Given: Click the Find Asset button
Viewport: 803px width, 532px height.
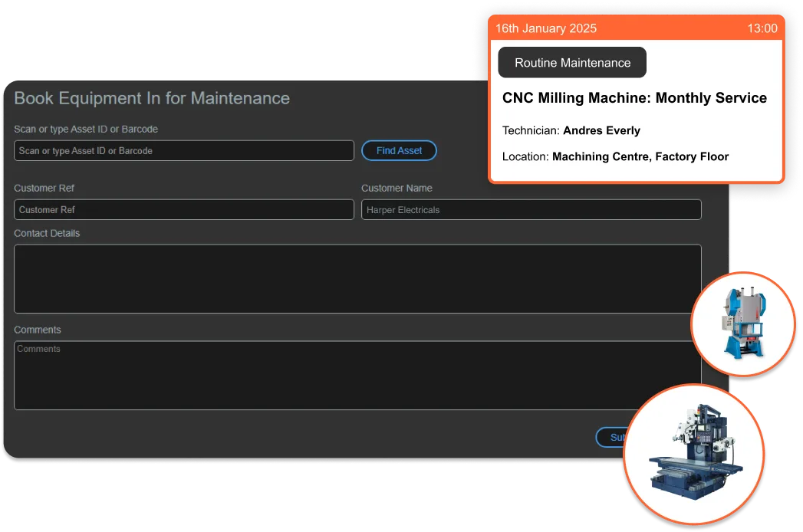Looking at the screenshot, I should coord(399,151).
